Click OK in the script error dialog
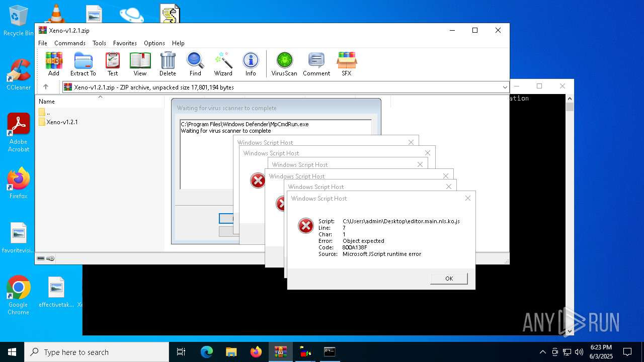 point(449,279)
